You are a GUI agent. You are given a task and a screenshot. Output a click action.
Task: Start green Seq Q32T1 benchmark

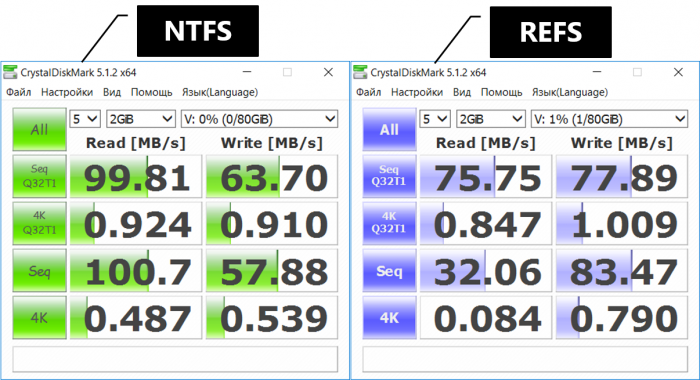(x=39, y=176)
